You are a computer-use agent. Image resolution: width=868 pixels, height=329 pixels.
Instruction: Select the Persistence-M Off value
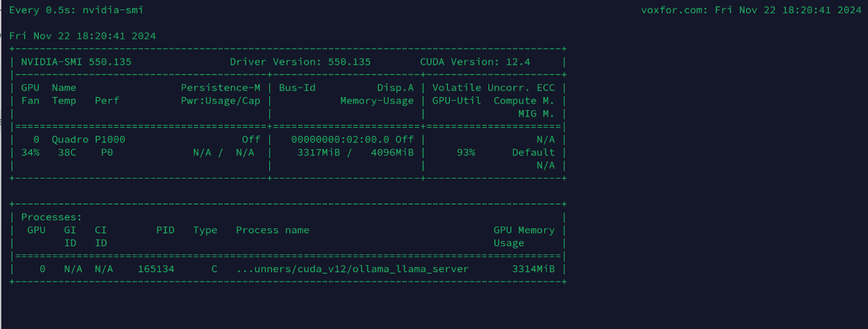(x=251, y=139)
